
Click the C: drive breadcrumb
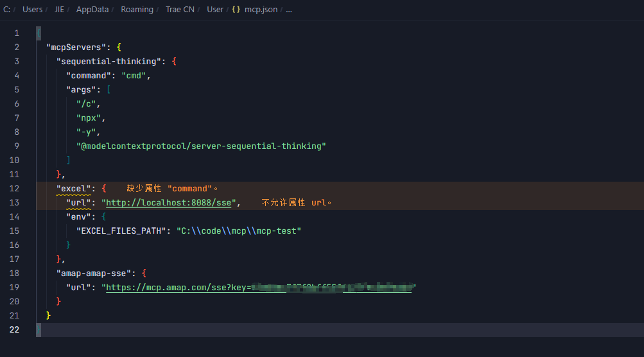[6, 9]
